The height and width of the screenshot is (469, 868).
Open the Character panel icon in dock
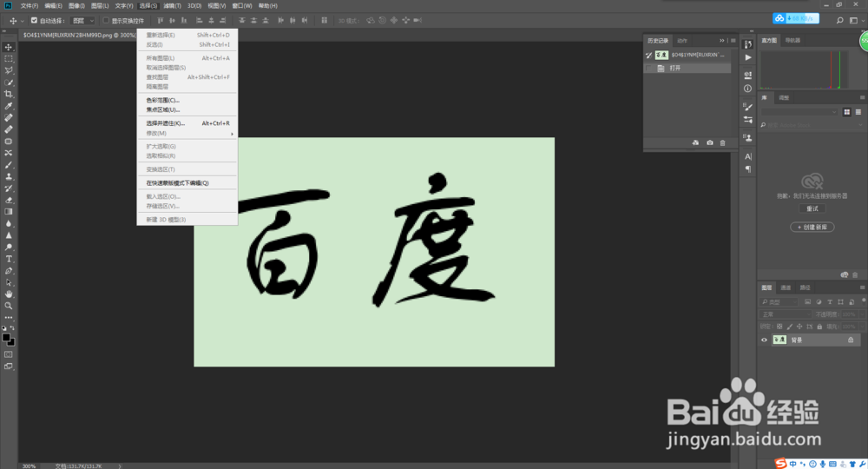(x=748, y=156)
